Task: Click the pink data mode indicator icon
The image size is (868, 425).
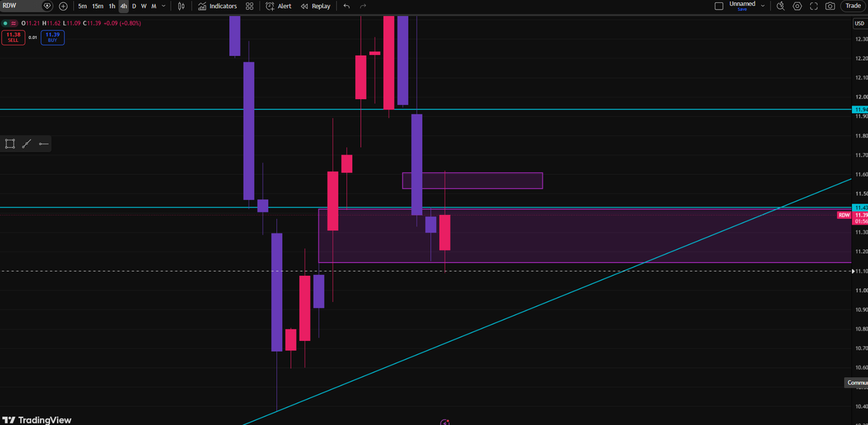Action: [14, 23]
